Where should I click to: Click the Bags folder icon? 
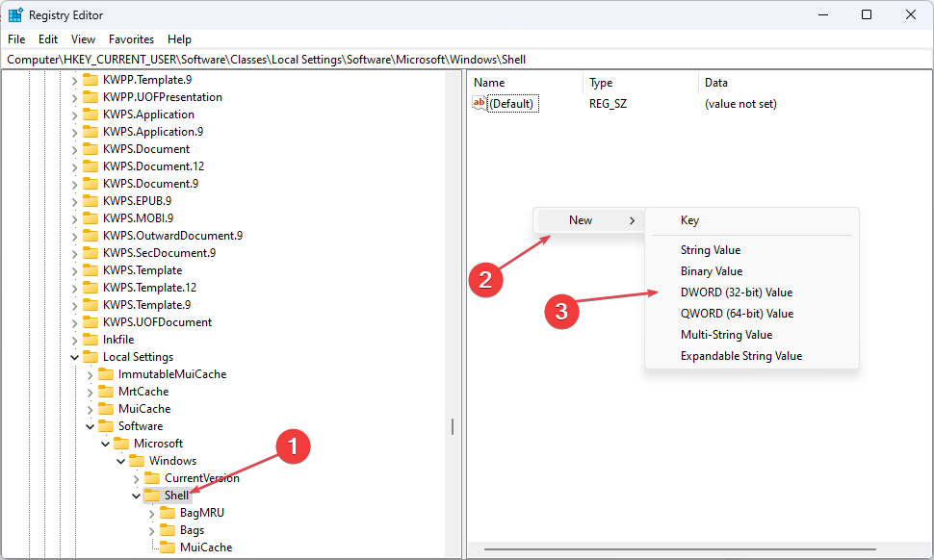coord(168,529)
